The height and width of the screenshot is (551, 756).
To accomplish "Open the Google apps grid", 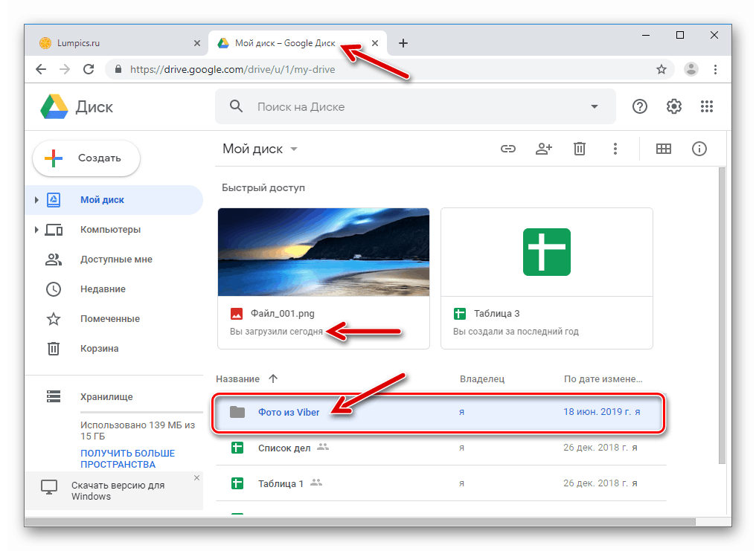I will click(x=706, y=106).
